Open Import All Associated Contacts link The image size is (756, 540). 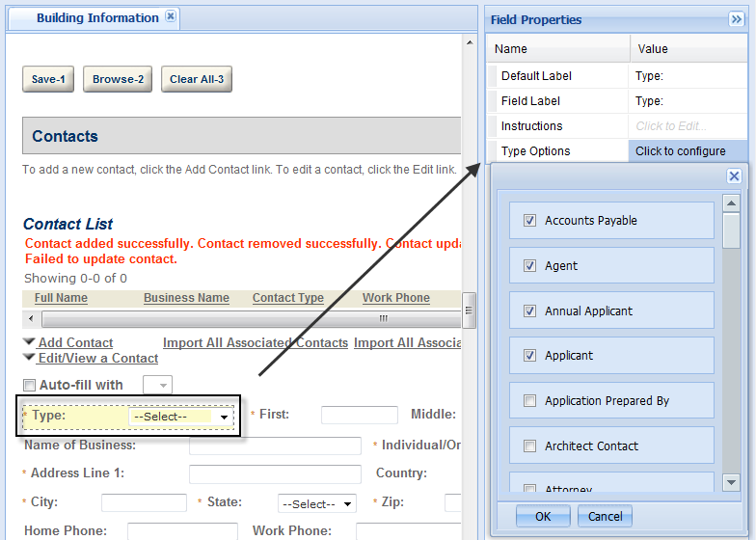coord(255,342)
